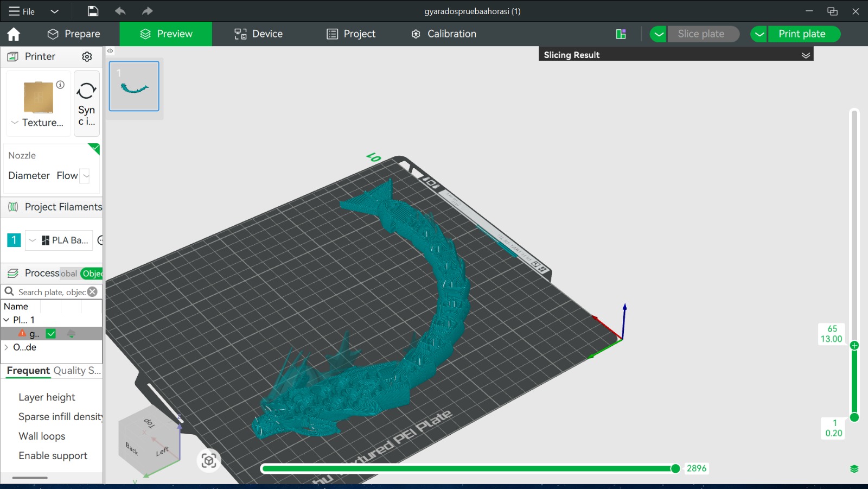Click the green panel layout icon in top bar
Image resolution: width=868 pixels, height=489 pixels.
[621, 34]
